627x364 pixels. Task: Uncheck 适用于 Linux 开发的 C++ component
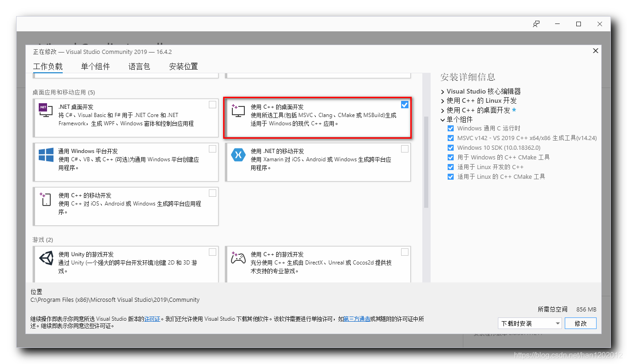[x=450, y=167]
